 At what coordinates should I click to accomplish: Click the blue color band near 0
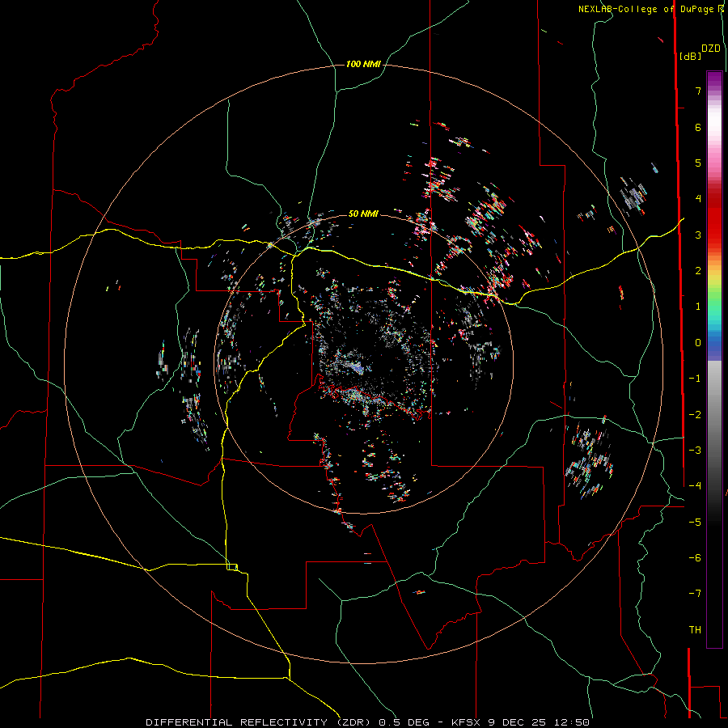tap(714, 343)
